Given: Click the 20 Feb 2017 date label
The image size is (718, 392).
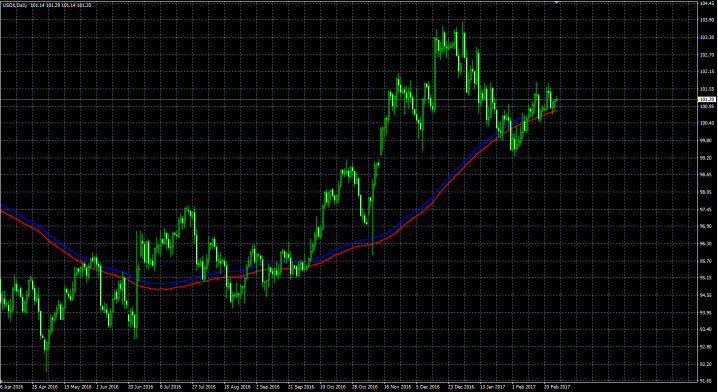Looking at the screenshot, I should pyautogui.click(x=556, y=387).
